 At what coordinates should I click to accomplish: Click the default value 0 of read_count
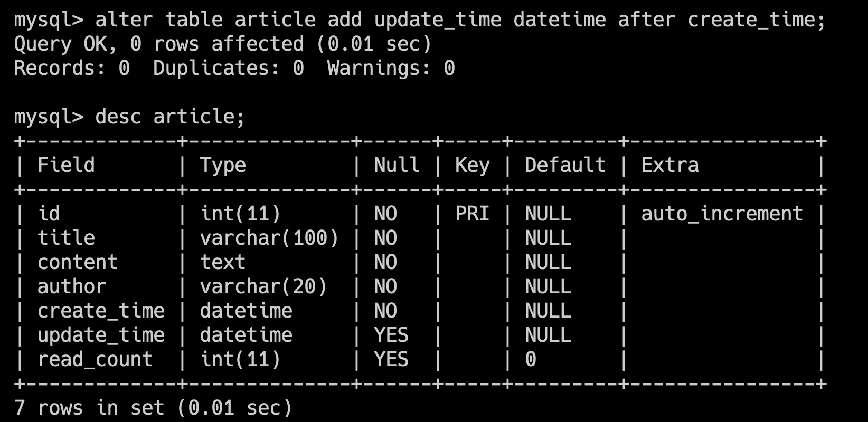(531, 360)
